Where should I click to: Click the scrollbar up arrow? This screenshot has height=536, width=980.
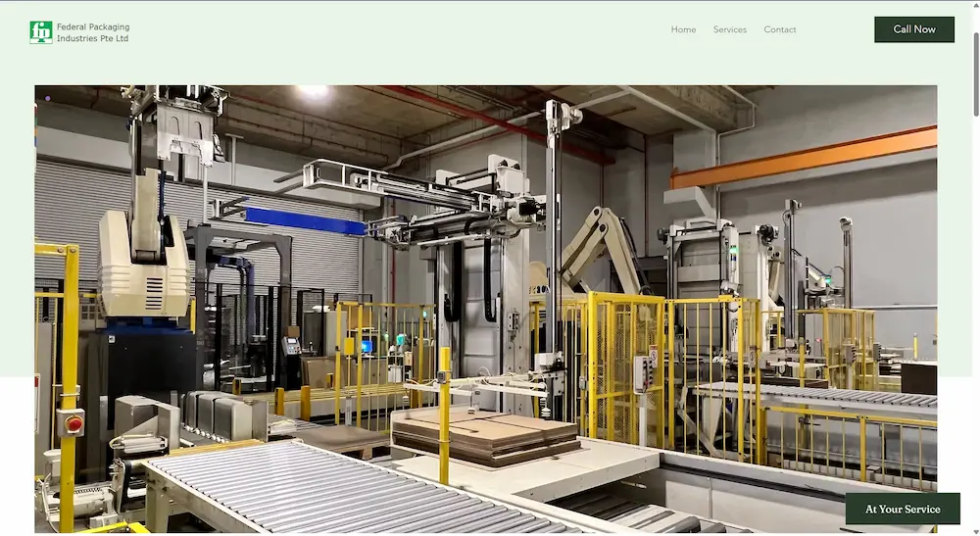976,5
